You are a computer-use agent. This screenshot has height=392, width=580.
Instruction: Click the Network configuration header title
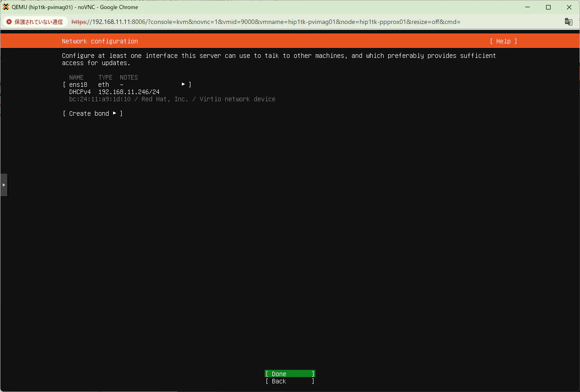point(100,41)
